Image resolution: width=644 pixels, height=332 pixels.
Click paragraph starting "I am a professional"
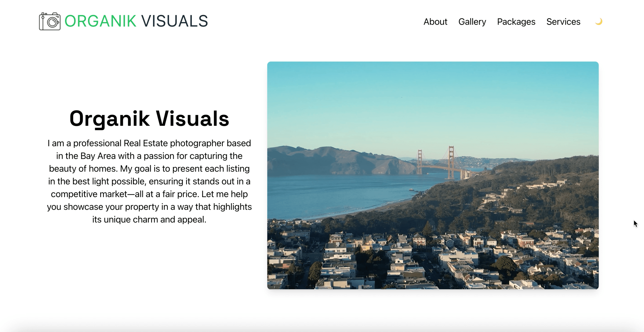(149, 181)
